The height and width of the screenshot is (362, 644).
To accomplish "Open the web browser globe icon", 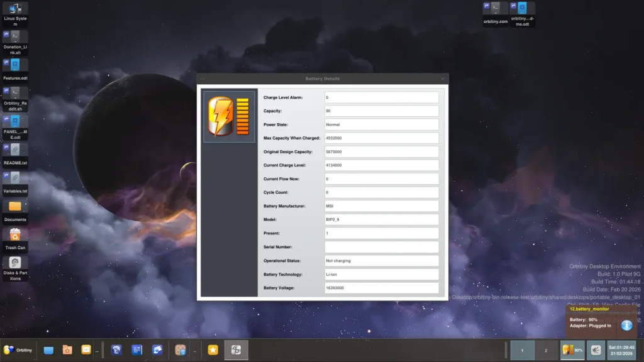I will [116, 350].
